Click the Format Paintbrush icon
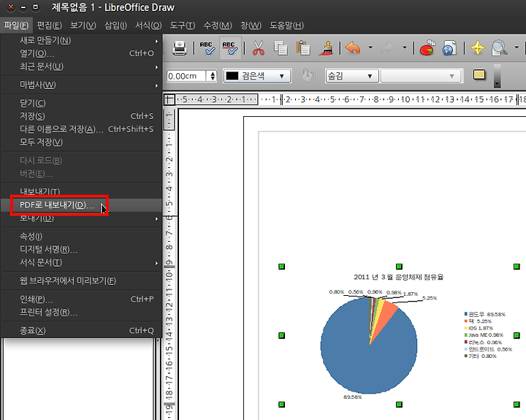The height and width of the screenshot is (420, 526). 326,48
